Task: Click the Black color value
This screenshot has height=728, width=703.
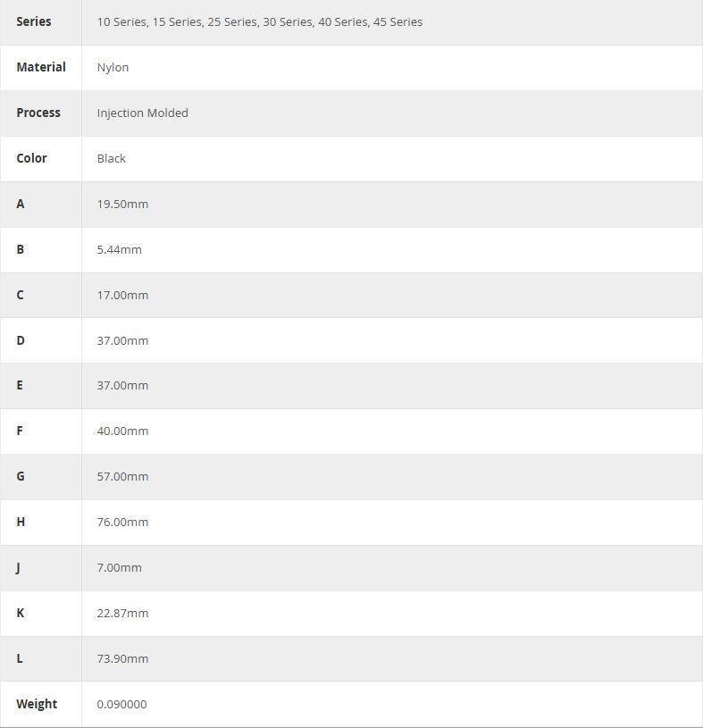Action: 112,158
